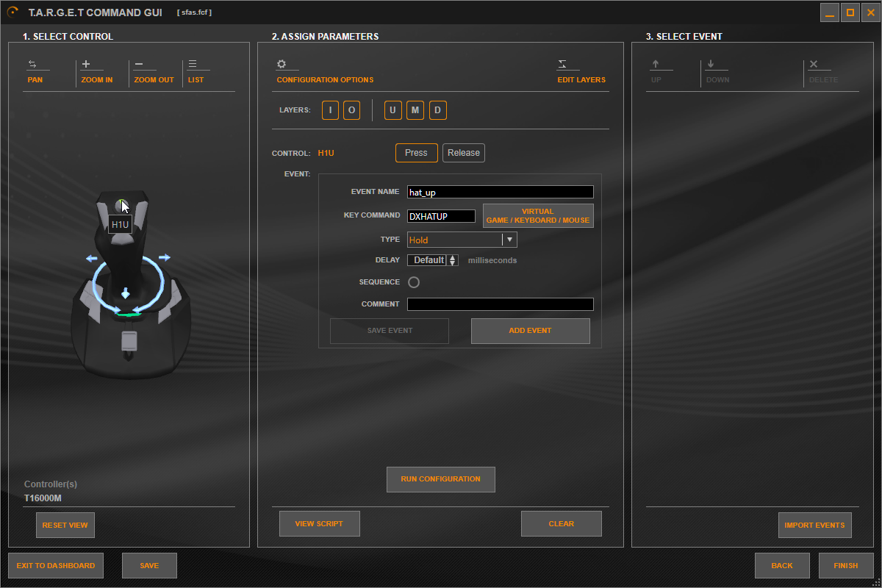This screenshot has height=588, width=882.
Task: Toggle layer I button
Action: [x=330, y=111]
